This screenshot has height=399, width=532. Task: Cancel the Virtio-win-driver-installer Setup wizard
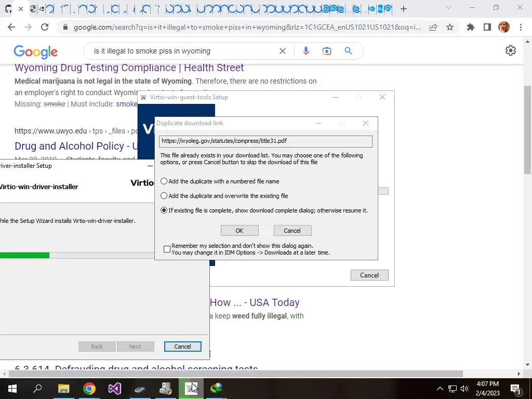[x=182, y=347]
